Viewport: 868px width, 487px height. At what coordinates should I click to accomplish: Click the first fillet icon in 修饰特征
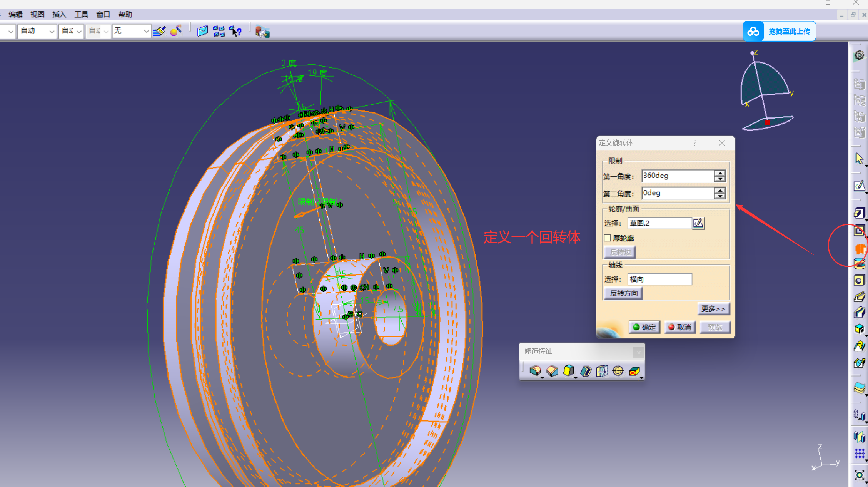point(535,371)
